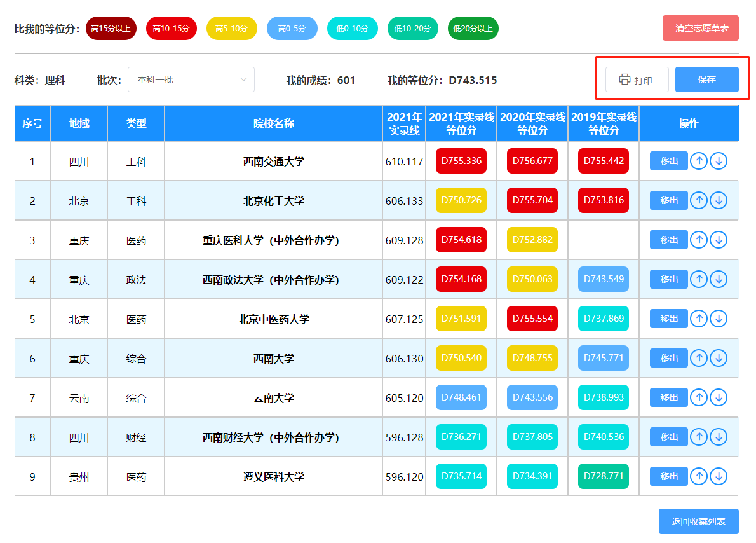This screenshot has width=756, height=543.
Task: Remove 西南财经大学 with 移出 button
Action: [x=669, y=437]
